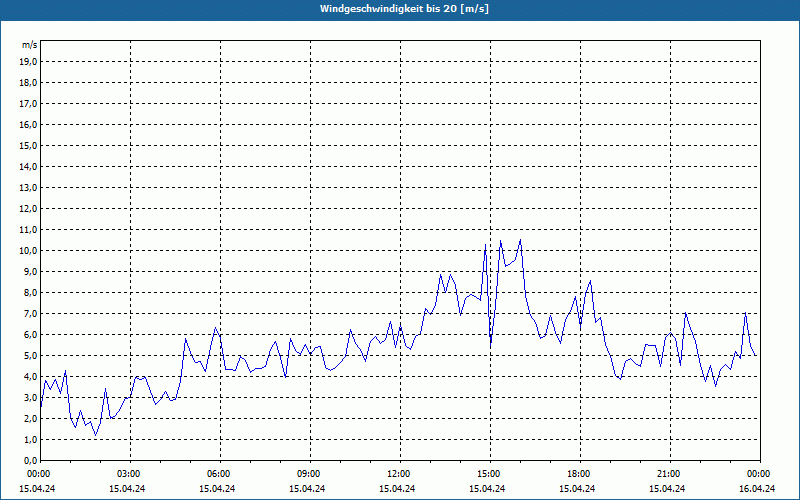The height and width of the screenshot is (500, 800).
Task: Click the '09:00' time axis label
Action: pyautogui.click(x=309, y=474)
